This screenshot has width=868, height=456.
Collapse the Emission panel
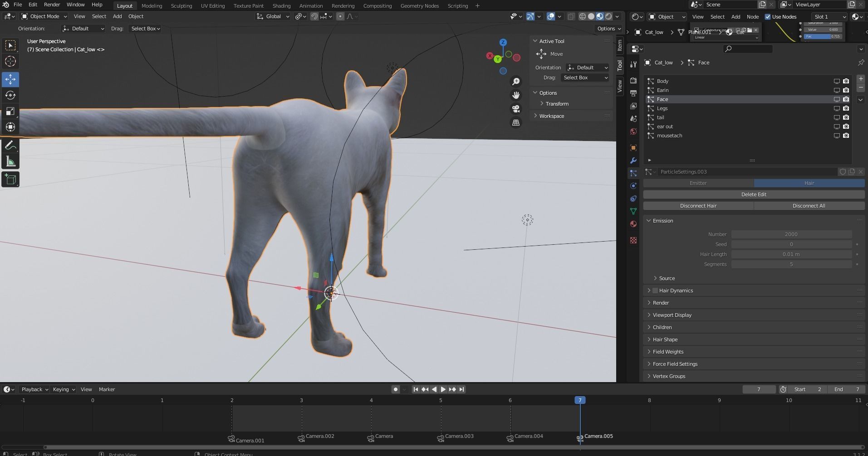tap(662, 221)
